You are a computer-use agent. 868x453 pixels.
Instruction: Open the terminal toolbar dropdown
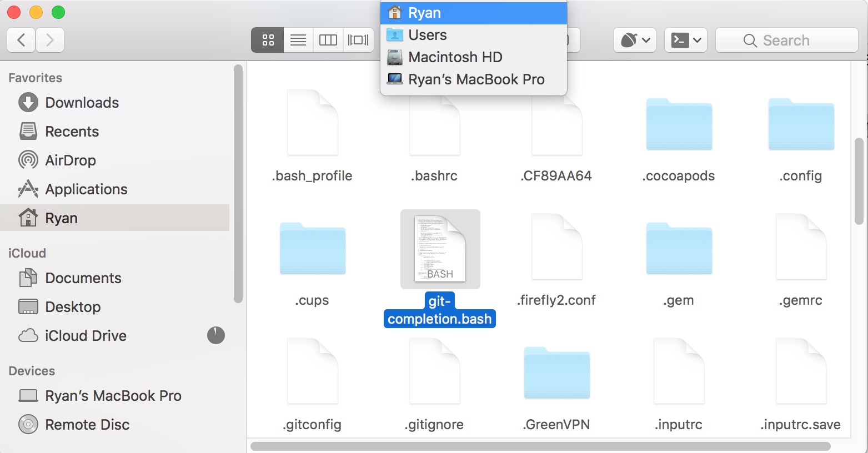(686, 40)
